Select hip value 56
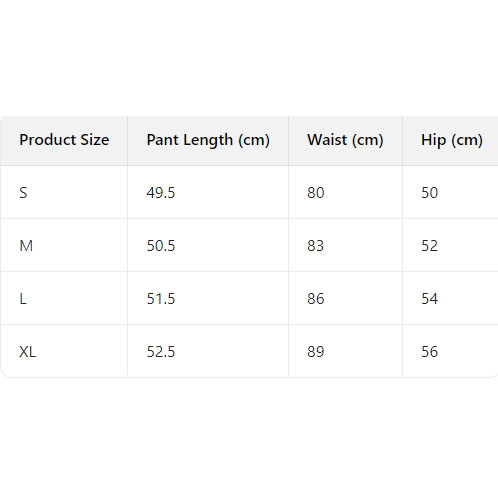This screenshot has height=498, width=498. point(429,352)
